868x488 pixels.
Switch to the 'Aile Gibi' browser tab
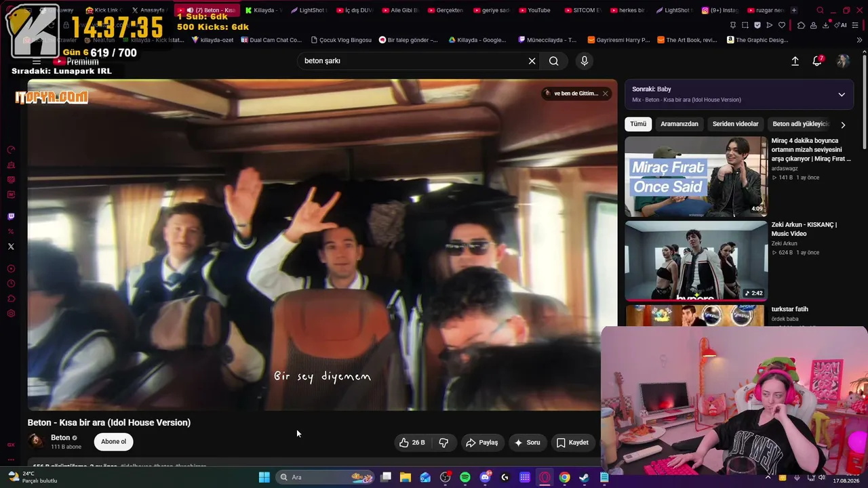click(x=400, y=10)
